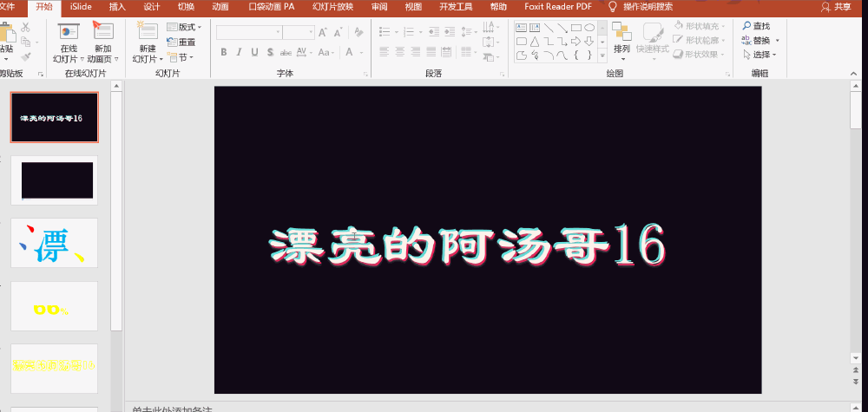
Task: Toggle text Shadow formatting
Action: point(270,53)
